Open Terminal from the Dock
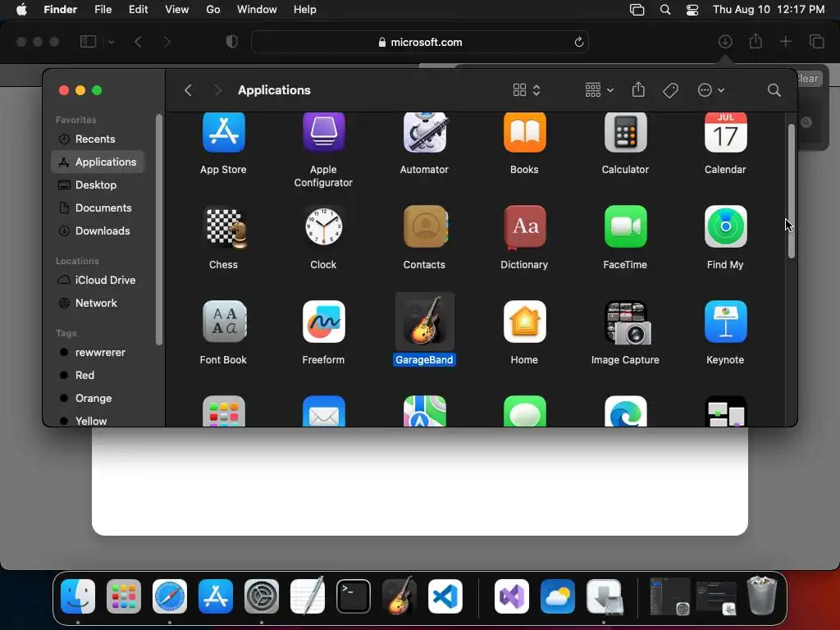840x630 pixels. point(354,596)
